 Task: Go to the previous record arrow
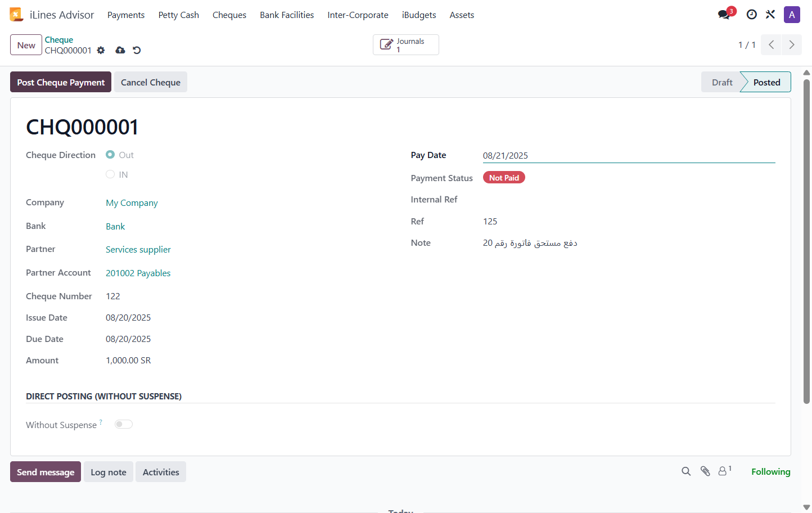772,44
